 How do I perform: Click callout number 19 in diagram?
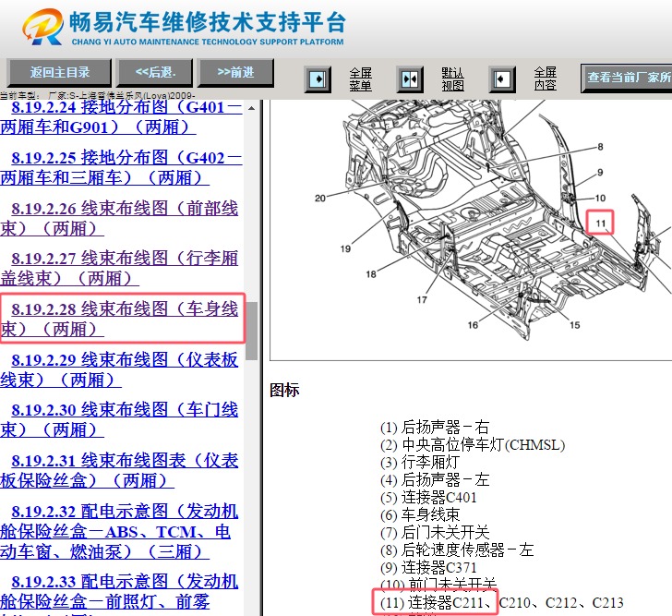(x=345, y=248)
